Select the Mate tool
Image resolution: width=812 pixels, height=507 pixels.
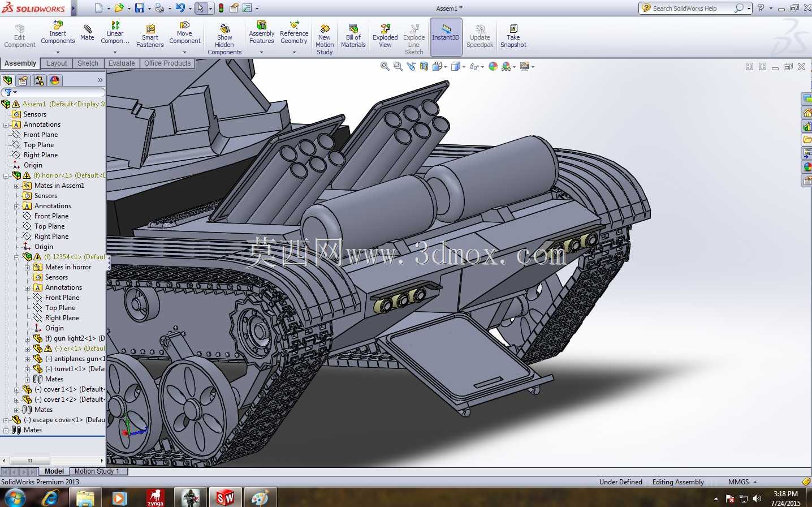87,32
